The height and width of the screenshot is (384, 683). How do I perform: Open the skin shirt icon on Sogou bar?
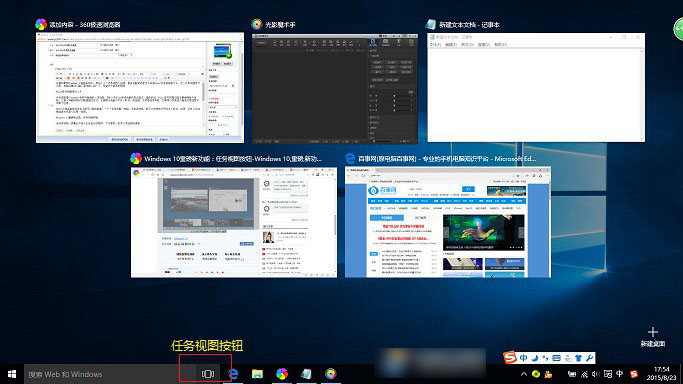tap(578, 358)
